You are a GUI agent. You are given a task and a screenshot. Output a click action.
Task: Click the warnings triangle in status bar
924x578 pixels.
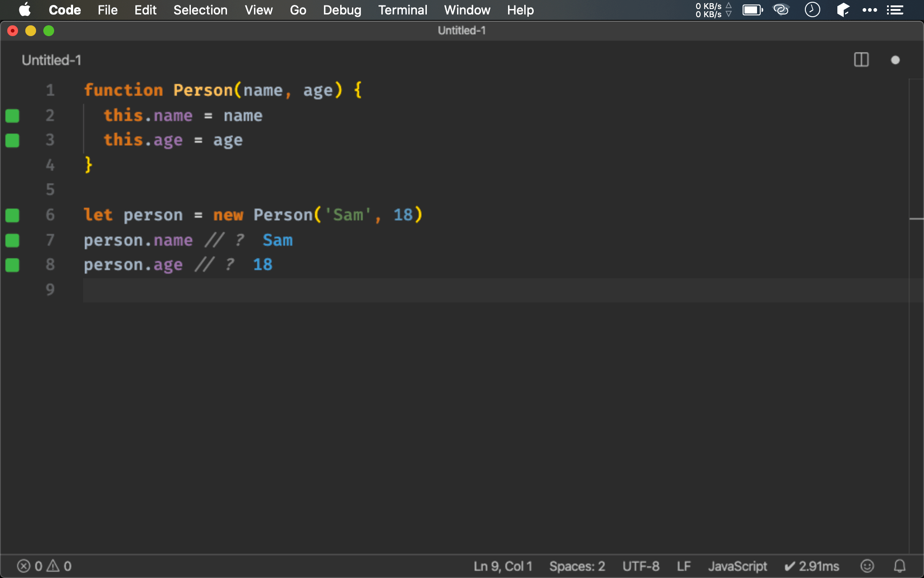point(53,566)
